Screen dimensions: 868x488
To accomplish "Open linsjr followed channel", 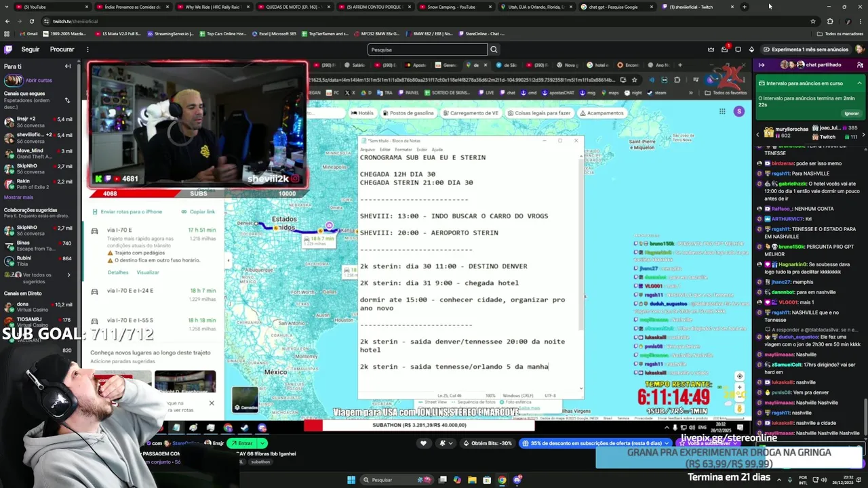I will (39, 122).
